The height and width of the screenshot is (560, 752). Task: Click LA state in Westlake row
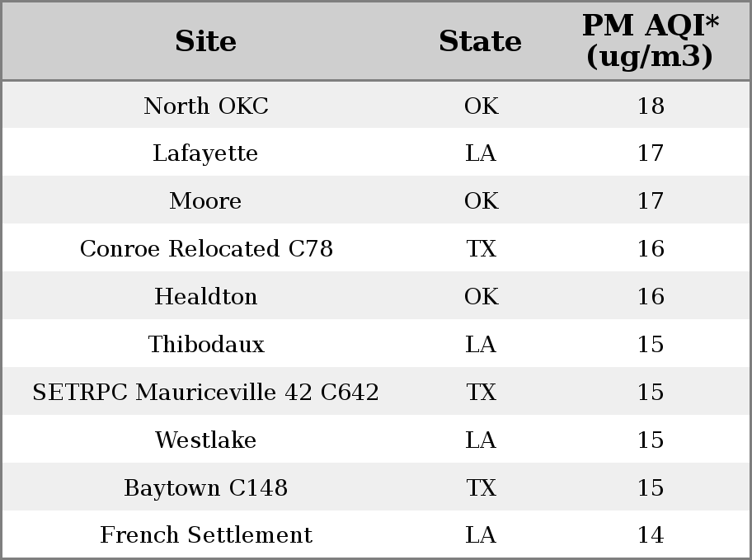(x=481, y=440)
